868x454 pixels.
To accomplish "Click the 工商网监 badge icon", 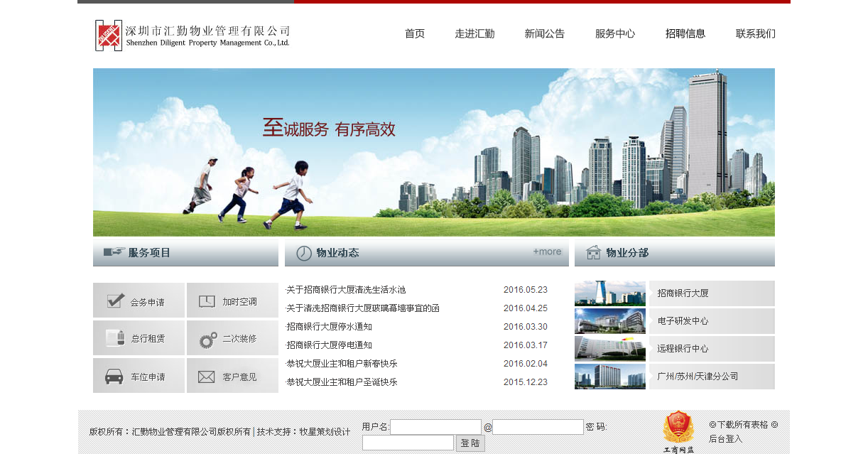I will click(x=679, y=428).
